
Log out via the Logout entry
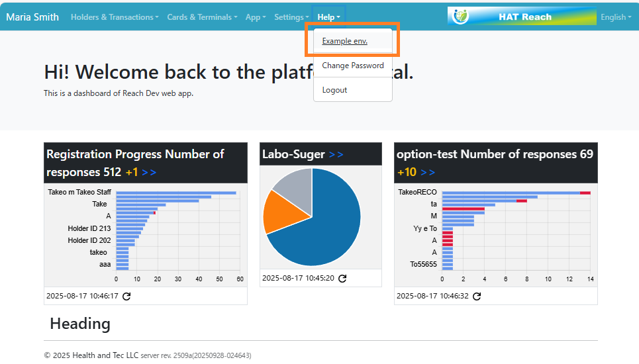pyautogui.click(x=334, y=90)
